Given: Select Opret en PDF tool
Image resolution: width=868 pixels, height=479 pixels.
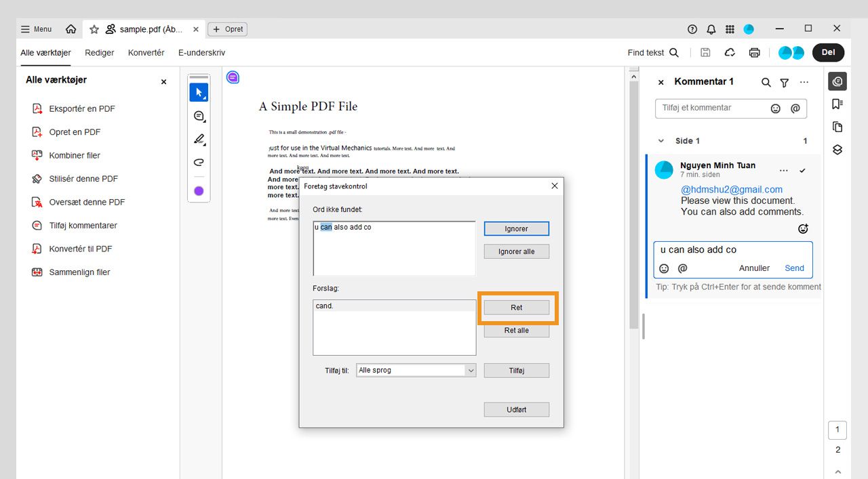Looking at the screenshot, I should (x=66, y=132).
